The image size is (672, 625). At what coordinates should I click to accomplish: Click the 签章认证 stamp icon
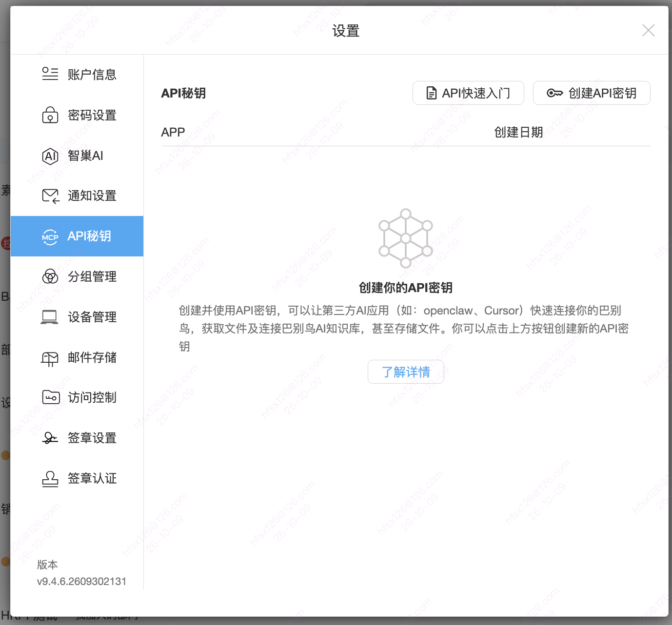[50, 478]
